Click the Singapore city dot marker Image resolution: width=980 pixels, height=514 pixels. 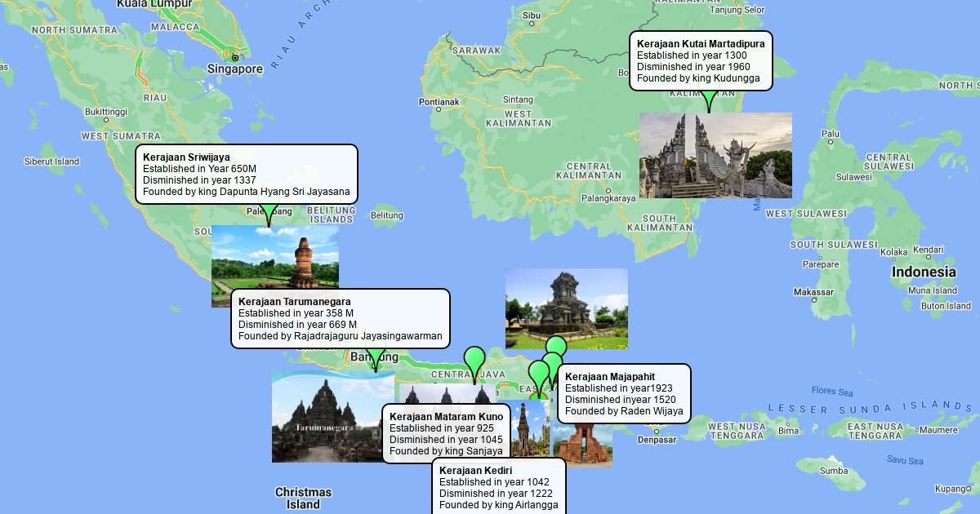(x=234, y=58)
